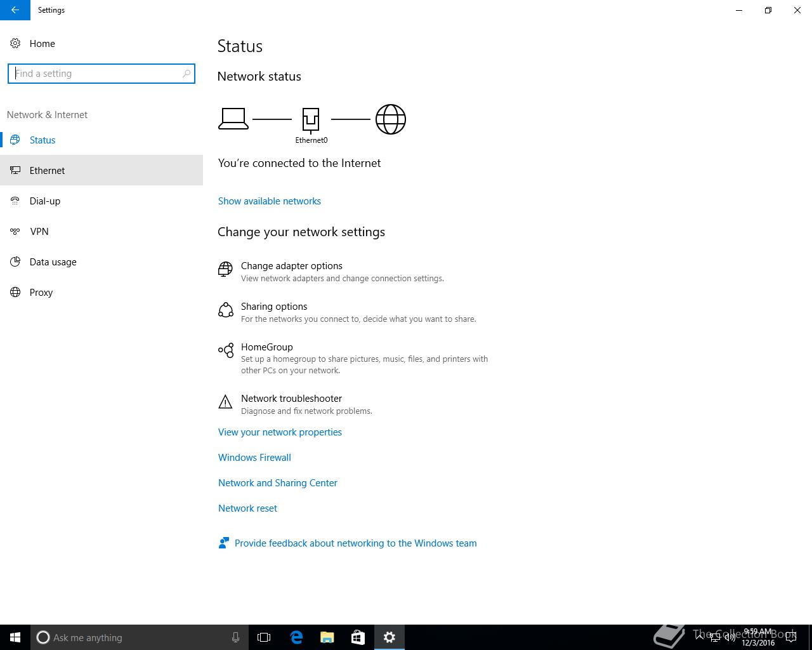
Task: Click the Settings gear in taskbar
Action: point(390,637)
